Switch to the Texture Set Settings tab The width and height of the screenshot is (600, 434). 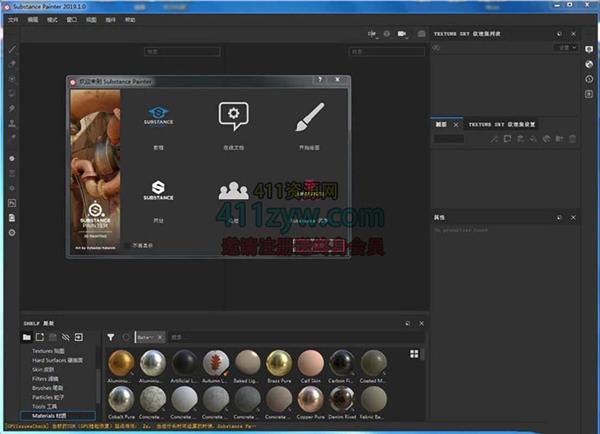coord(502,125)
